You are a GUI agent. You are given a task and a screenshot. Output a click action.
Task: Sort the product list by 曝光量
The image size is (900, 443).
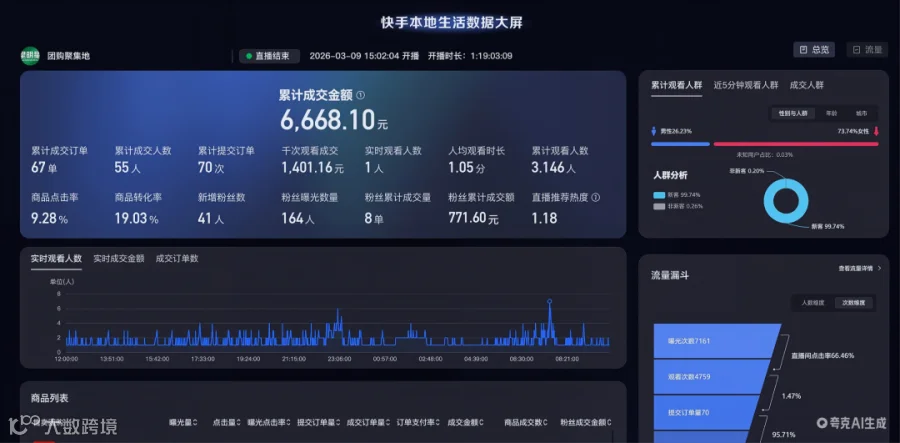183,422
